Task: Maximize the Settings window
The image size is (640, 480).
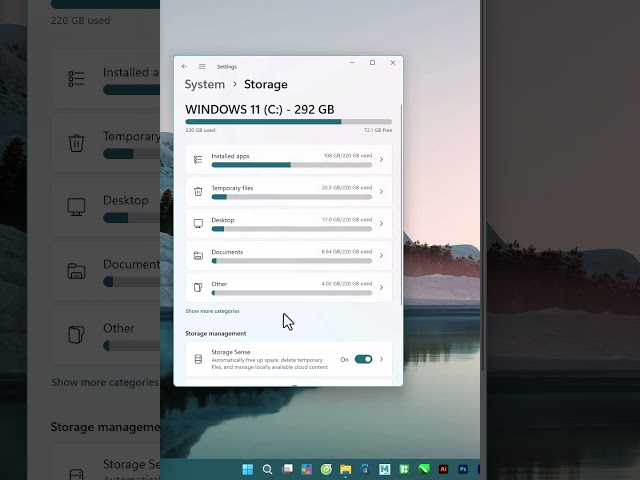Action: click(372, 62)
